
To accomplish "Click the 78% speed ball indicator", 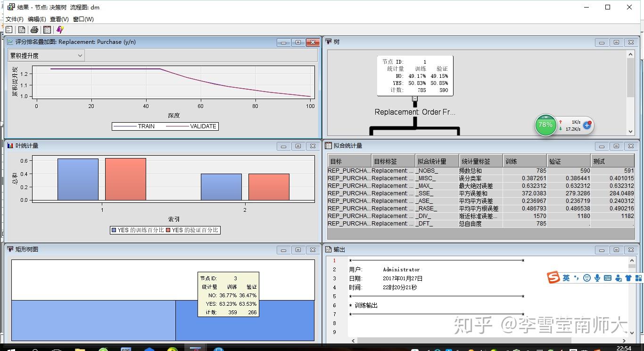I will point(545,125).
